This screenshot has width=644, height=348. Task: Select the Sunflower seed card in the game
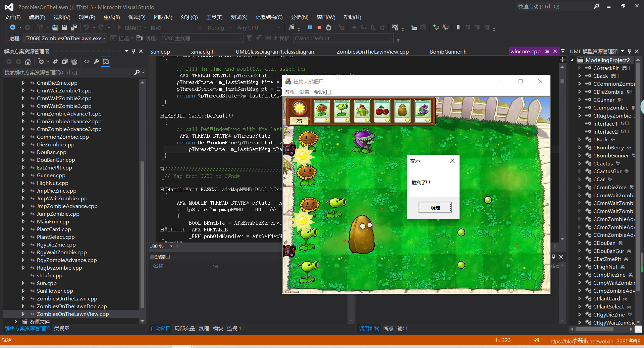click(x=322, y=111)
